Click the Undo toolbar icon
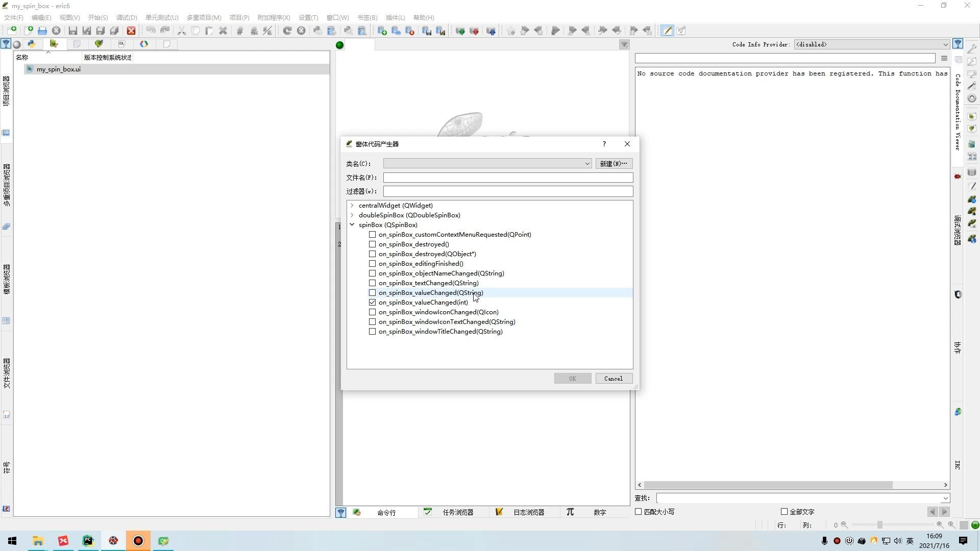980x551 pixels. (x=151, y=31)
